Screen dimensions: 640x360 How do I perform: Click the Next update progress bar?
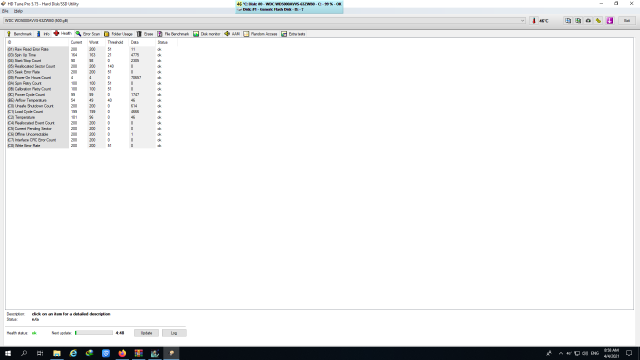click(x=94, y=333)
